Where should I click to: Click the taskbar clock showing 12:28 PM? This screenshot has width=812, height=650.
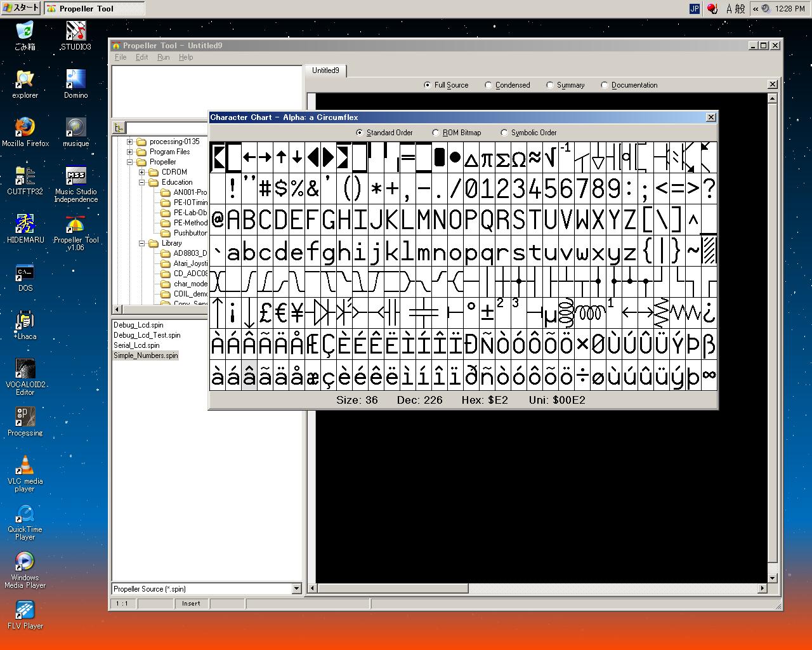point(790,8)
